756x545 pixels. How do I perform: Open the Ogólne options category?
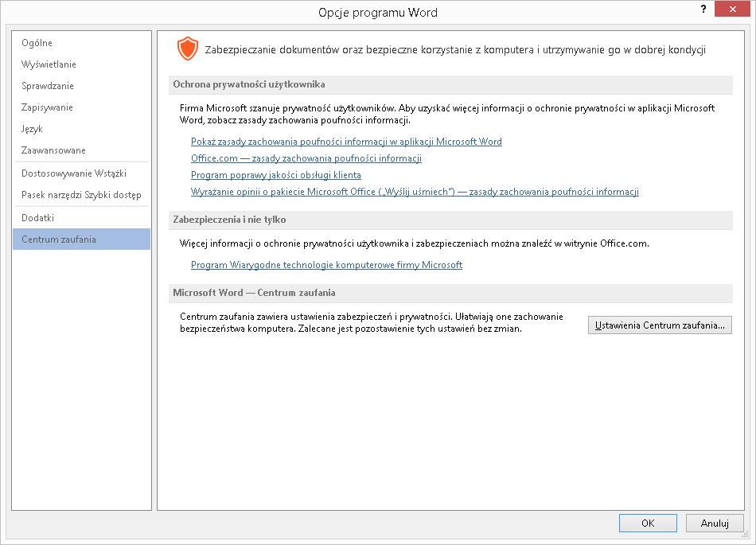click(81, 43)
